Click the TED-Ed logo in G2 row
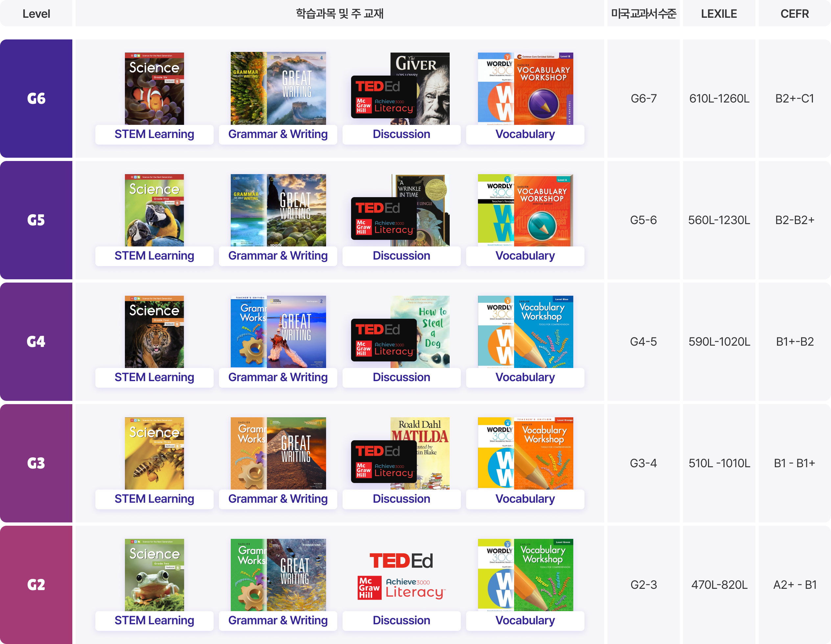 [401, 561]
